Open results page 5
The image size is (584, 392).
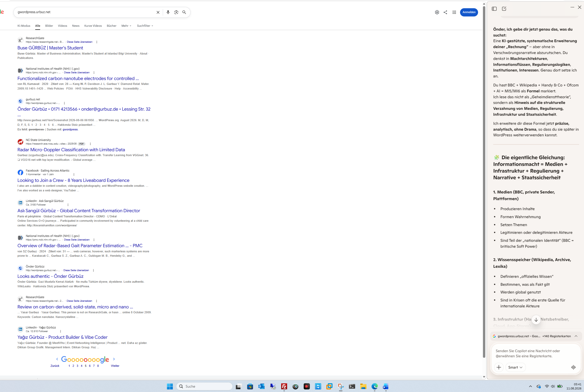[86, 366]
